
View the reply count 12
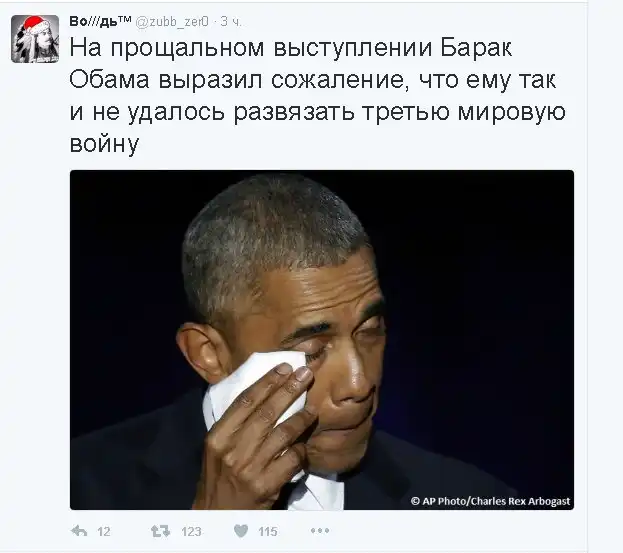(104, 532)
